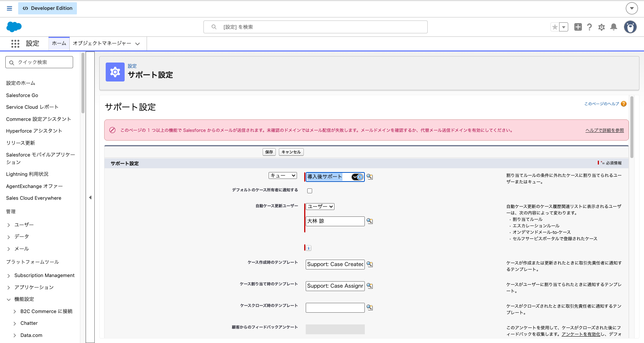Expand the ユーザー tree section

coord(9,225)
